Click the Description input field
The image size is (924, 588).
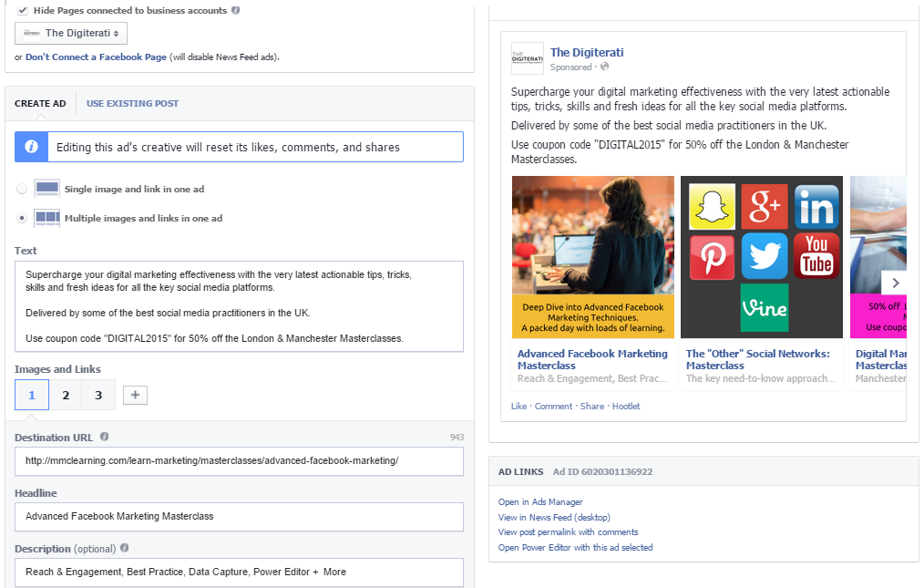240,573
